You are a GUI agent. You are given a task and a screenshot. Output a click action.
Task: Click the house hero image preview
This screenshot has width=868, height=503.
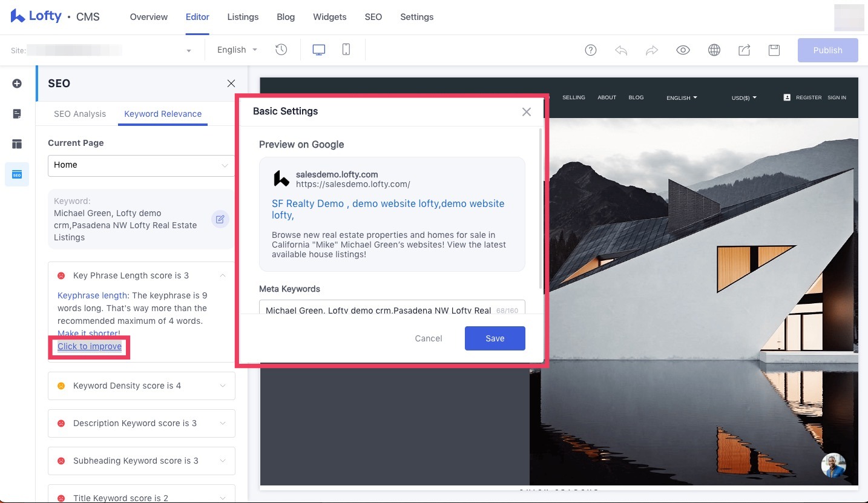[x=694, y=301]
